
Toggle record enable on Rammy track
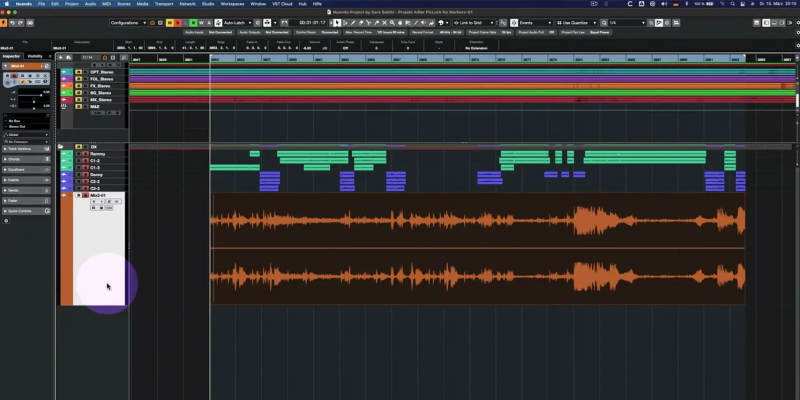click(85, 154)
